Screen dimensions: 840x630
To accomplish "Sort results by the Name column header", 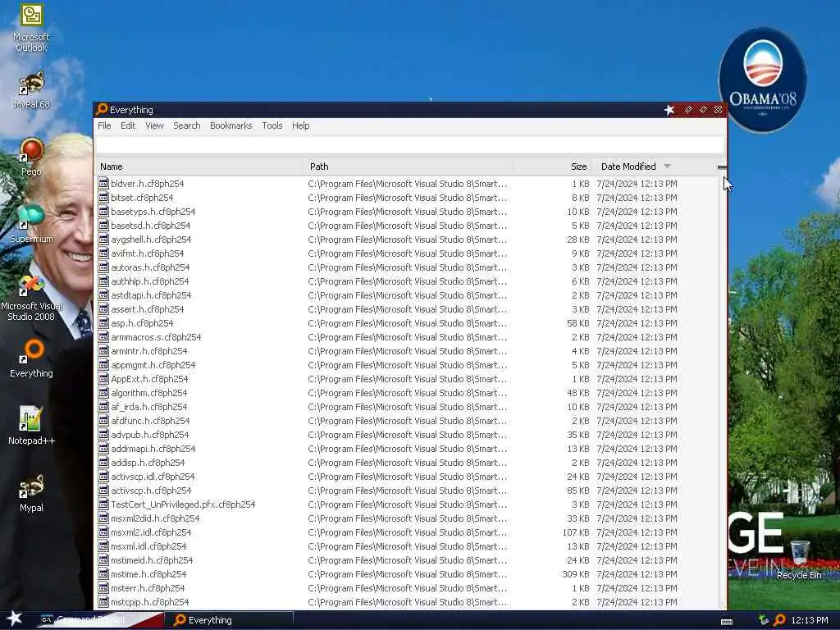I will (199, 167).
